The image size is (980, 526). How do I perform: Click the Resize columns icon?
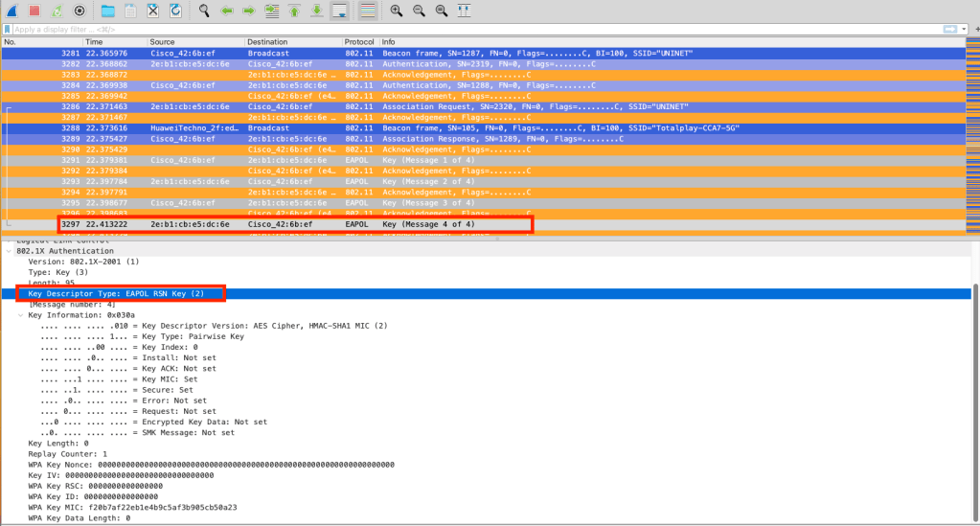[465, 11]
